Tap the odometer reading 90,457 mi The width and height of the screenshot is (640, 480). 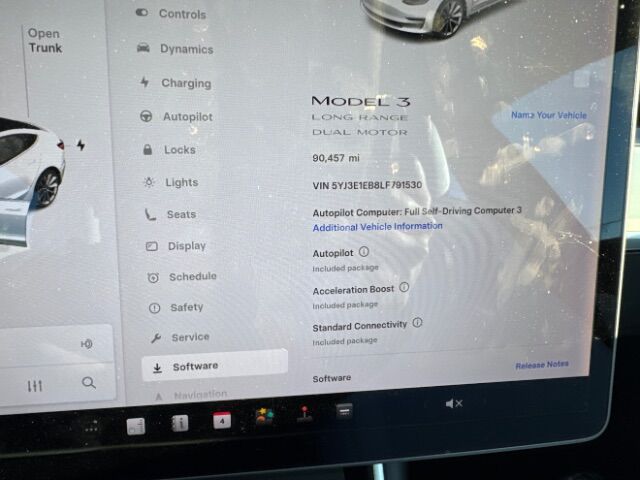[x=336, y=158]
